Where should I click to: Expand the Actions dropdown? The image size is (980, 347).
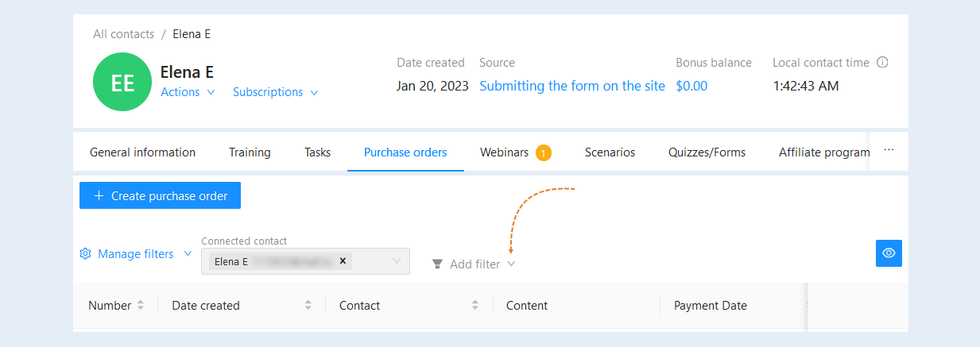pyautogui.click(x=188, y=92)
